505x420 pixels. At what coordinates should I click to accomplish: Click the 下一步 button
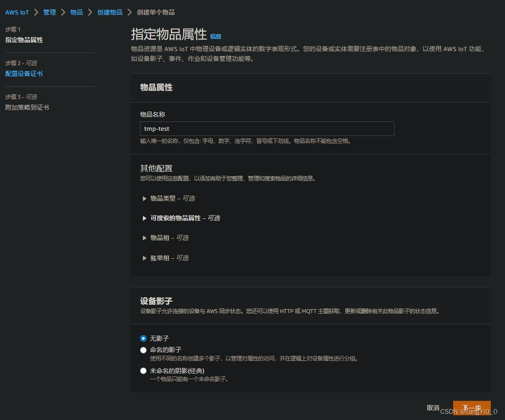(472, 408)
